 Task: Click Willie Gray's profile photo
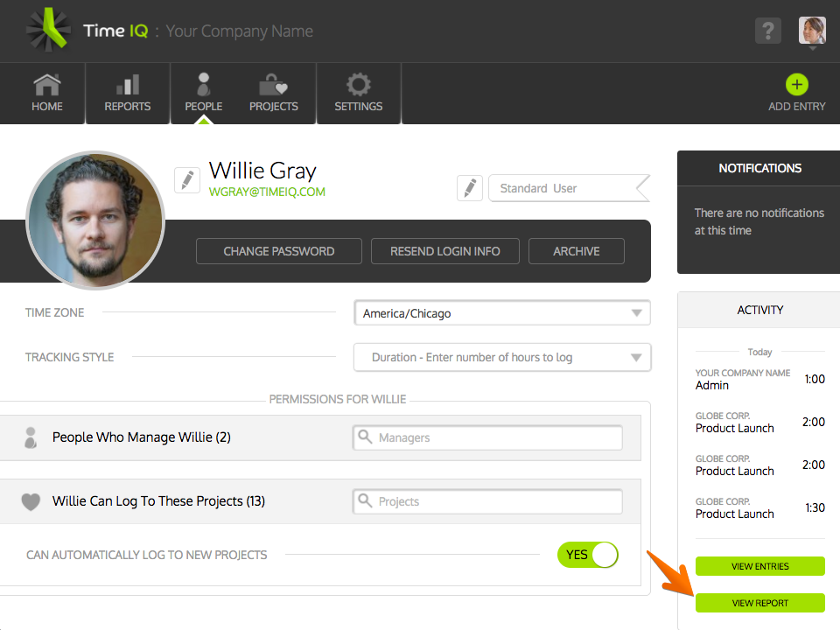coord(95,220)
